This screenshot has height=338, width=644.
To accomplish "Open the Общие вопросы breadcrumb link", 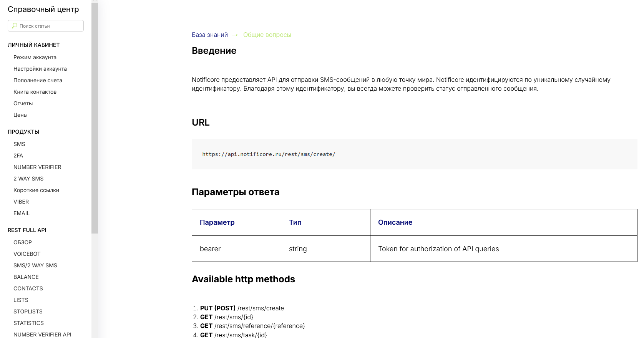I will pyautogui.click(x=267, y=35).
